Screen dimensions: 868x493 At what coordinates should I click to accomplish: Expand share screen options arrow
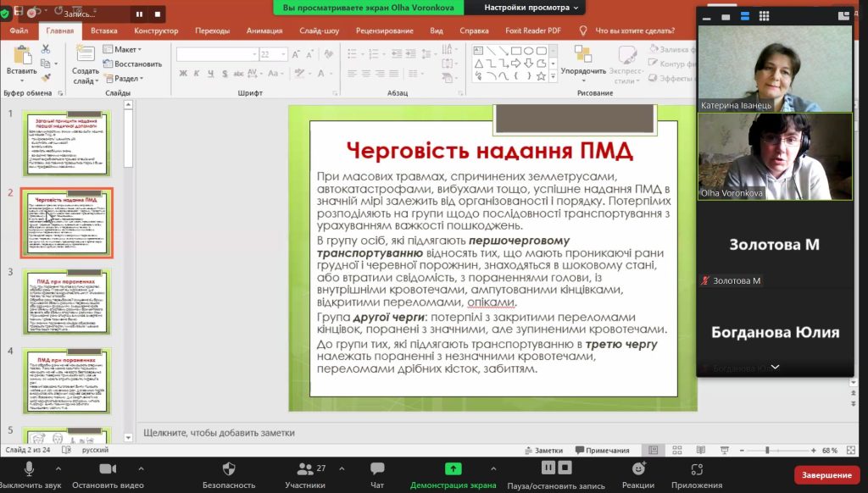(493, 468)
